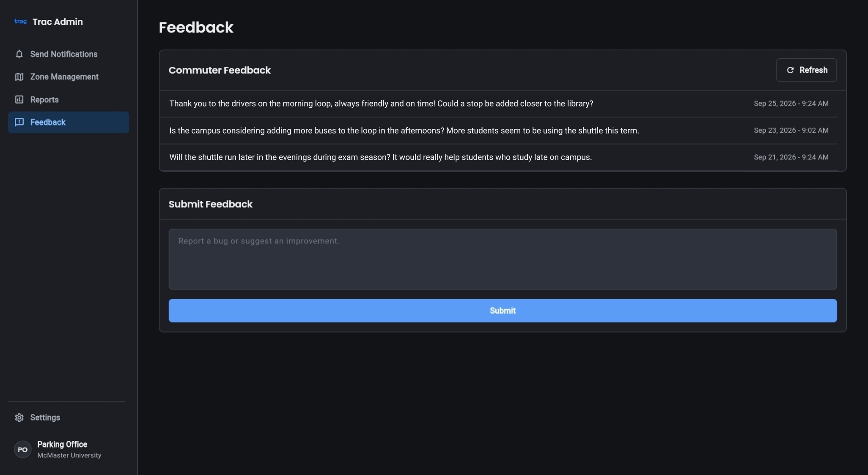Click the circular arrow refresh icon
868x475 pixels.
click(x=790, y=70)
